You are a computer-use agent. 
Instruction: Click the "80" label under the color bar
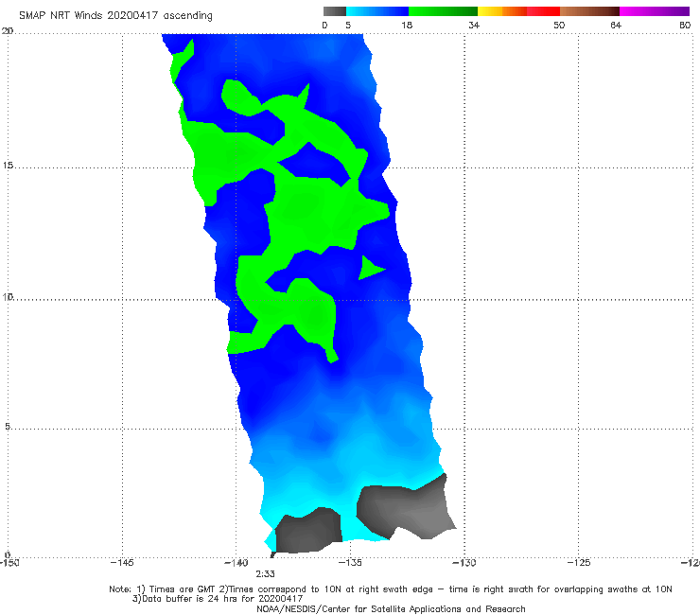point(685,25)
